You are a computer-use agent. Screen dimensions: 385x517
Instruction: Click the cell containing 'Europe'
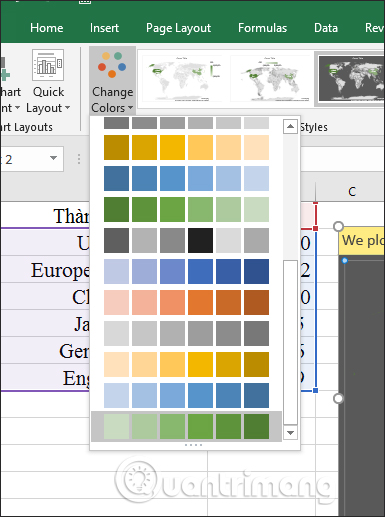[x=45, y=269]
